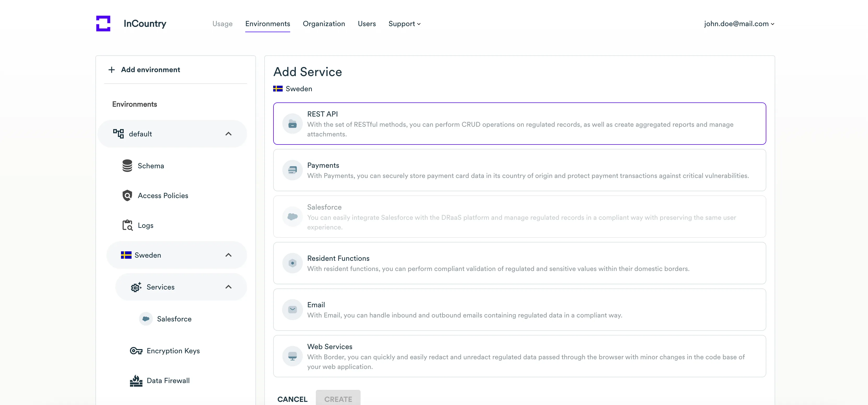This screenshot has height=405, width=868.
Task: Click the Data Firewall icon
Action: click(136, 381)
